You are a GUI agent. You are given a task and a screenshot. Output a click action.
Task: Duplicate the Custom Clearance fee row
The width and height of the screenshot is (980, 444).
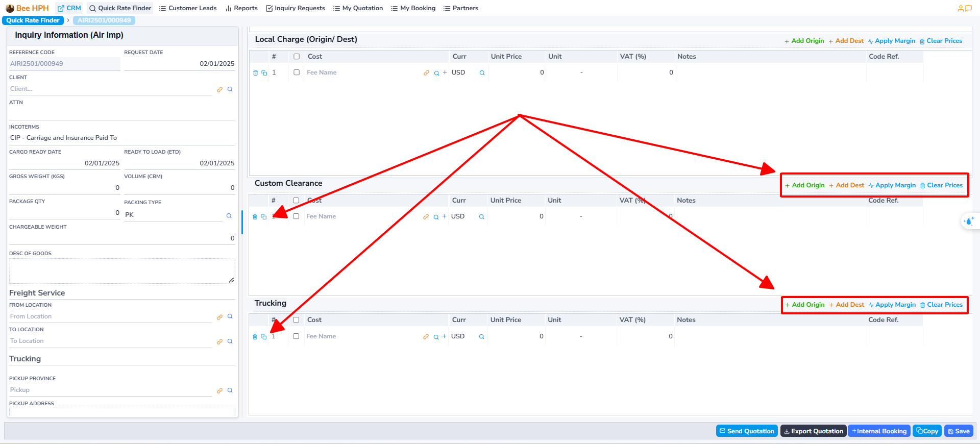coord(264,217)
